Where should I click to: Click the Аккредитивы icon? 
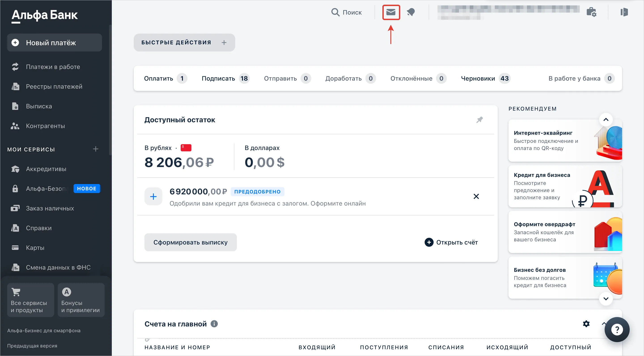15,169
